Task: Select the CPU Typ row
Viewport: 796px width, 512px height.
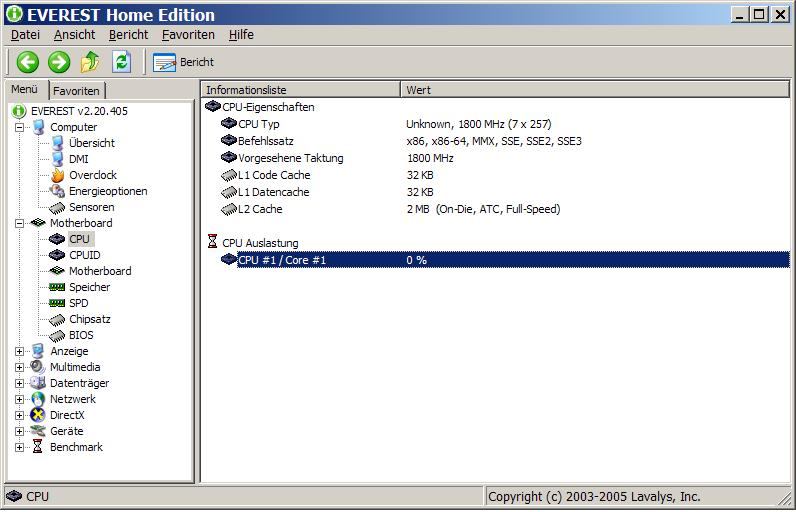Action: coord(495,124)
